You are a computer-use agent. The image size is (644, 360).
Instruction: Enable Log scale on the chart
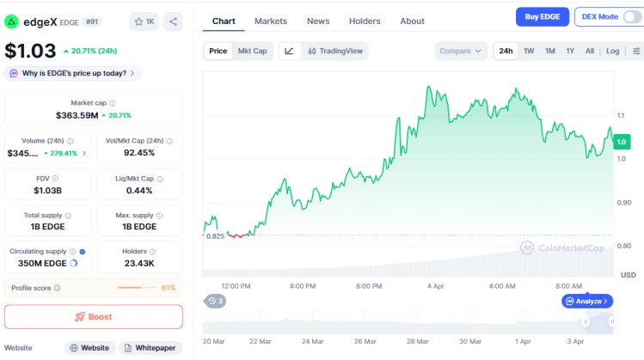click(612, 51)
